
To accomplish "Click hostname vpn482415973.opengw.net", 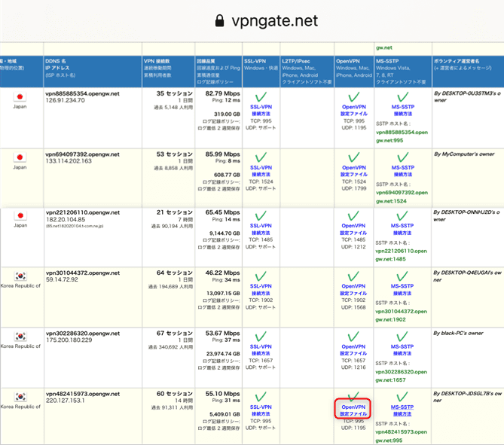I will click(x=83, y=394).
